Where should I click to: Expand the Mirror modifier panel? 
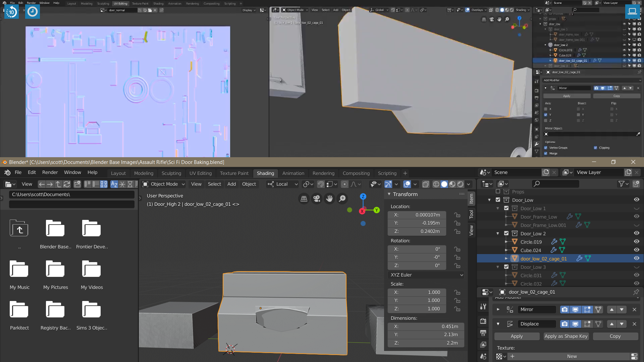point(498,309)
